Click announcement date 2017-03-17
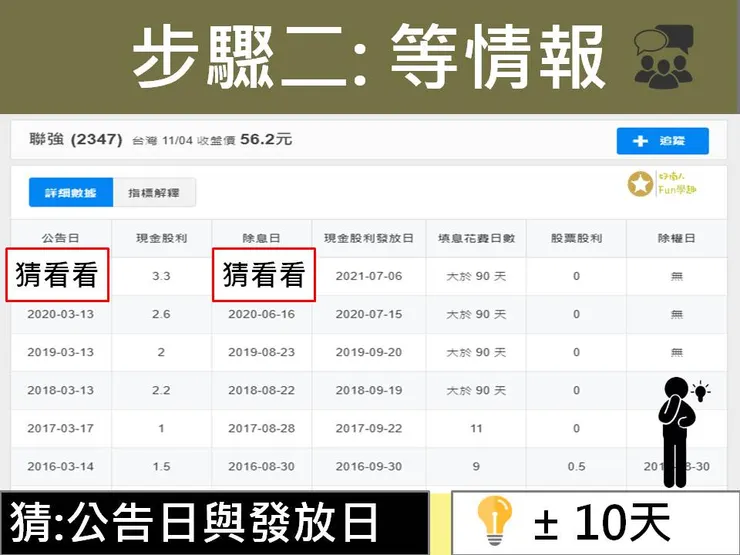This screenshot has width=740, height=555. pos(60,429)
